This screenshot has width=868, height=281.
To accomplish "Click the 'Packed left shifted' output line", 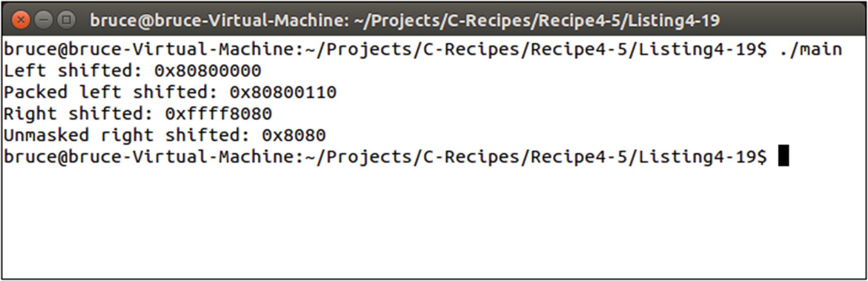I will 170,92.
